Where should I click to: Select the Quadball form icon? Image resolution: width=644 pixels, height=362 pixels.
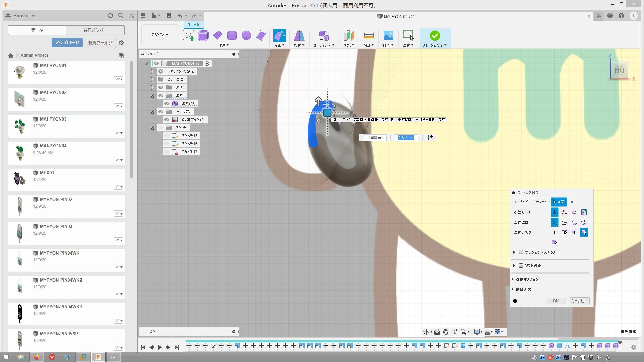tap(246, 36)
